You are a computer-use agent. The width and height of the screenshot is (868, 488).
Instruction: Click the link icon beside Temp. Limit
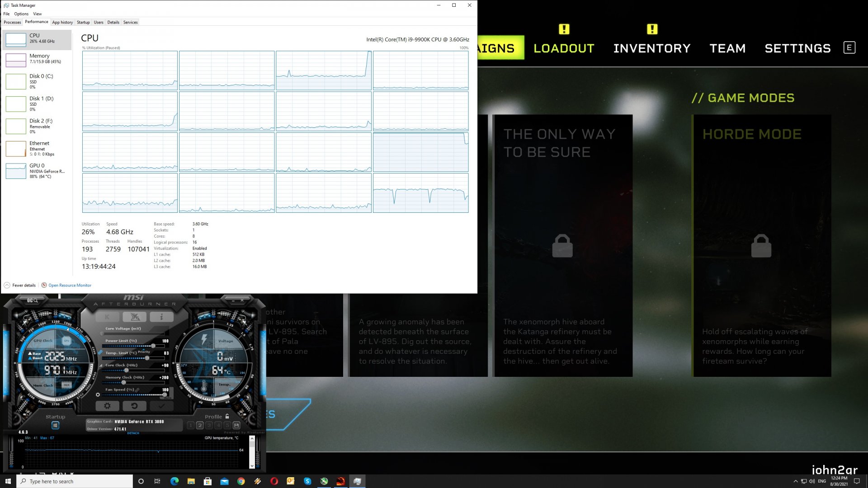point(100,352)
